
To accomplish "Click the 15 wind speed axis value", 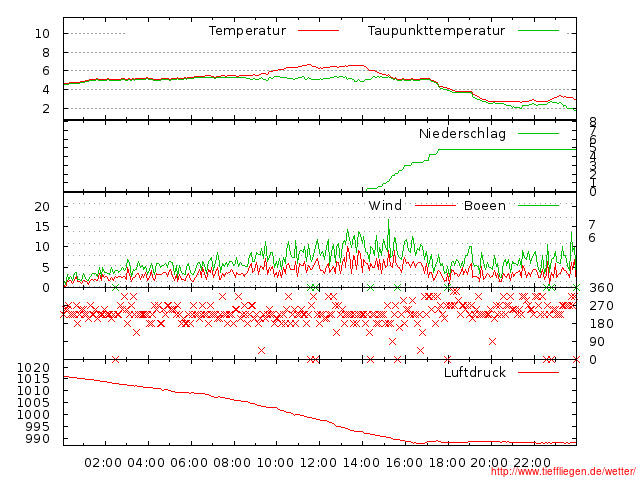I will 42,227.
